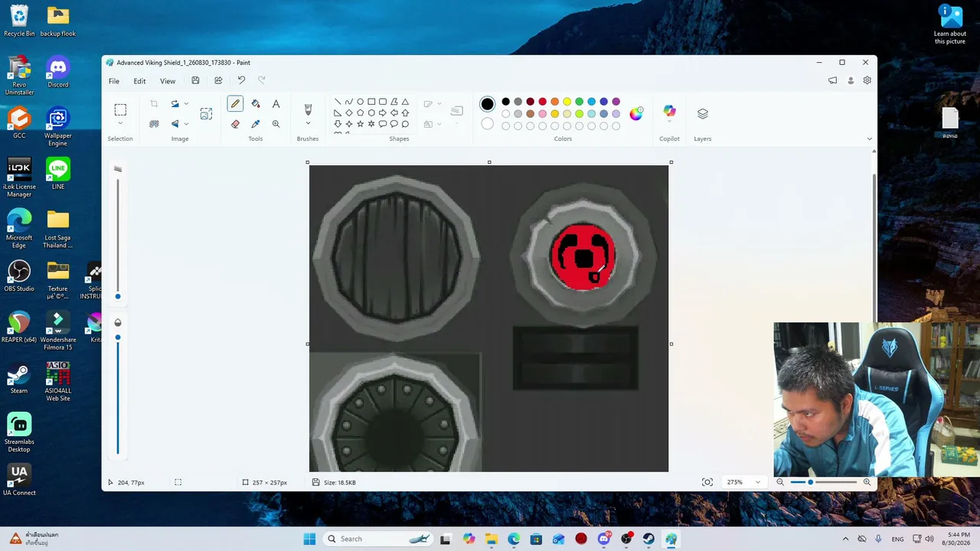Select the Pencil tool in Paint
The image size is (980, 551).
(x=235, y=104)
